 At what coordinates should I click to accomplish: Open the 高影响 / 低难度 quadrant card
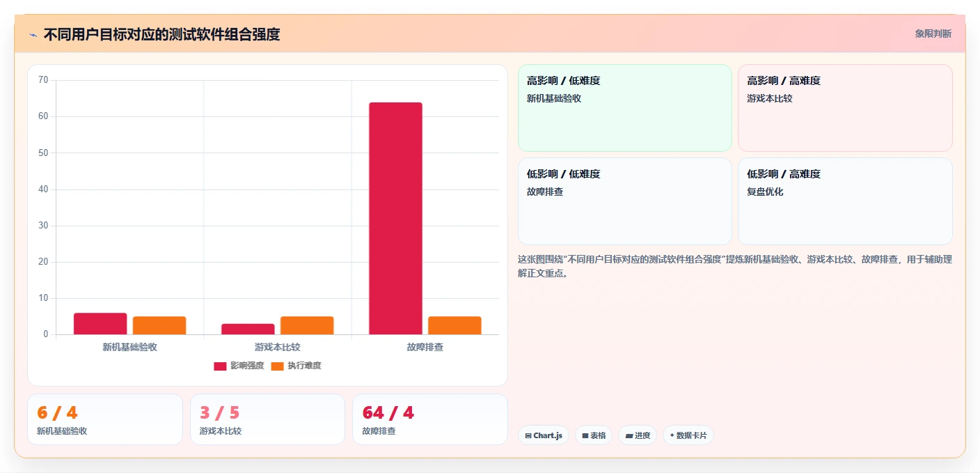click(625, 108)
